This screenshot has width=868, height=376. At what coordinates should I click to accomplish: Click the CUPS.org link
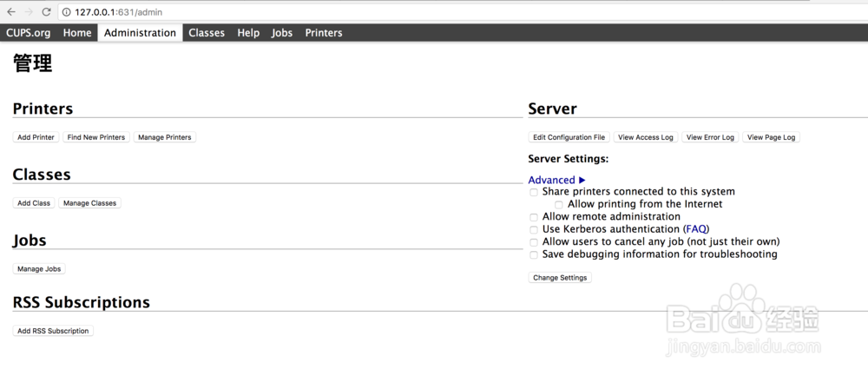[29, 33]
